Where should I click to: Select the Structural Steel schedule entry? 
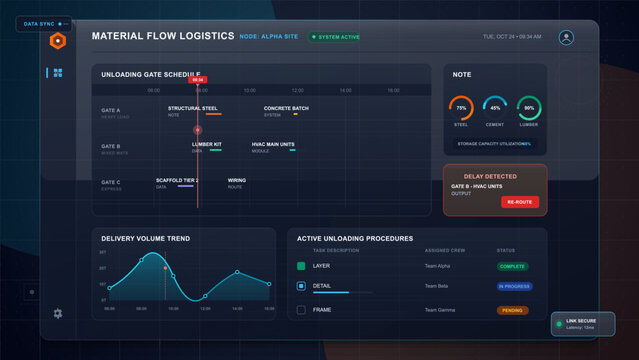[194, 111]
